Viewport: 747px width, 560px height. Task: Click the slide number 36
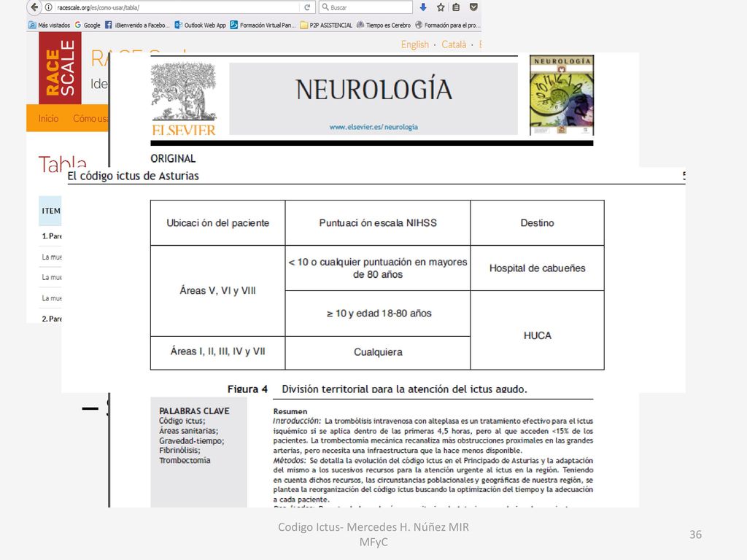coord(695,534)
